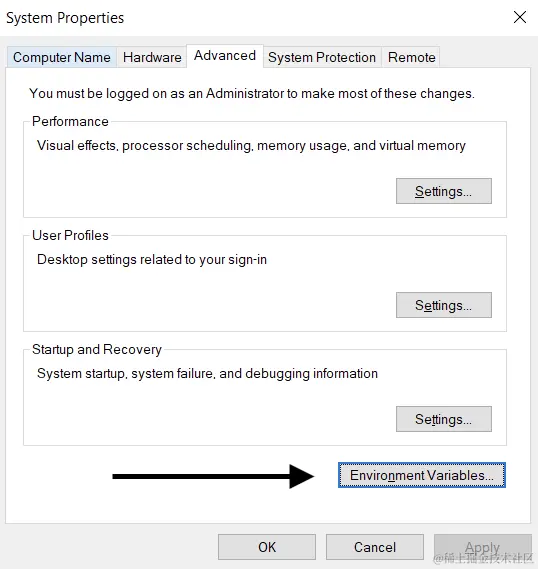Viewport: 538px width, 569px height.
Task: Click the 'Desktop settings related to your sign-in' text
Action: tap(152, 259)
